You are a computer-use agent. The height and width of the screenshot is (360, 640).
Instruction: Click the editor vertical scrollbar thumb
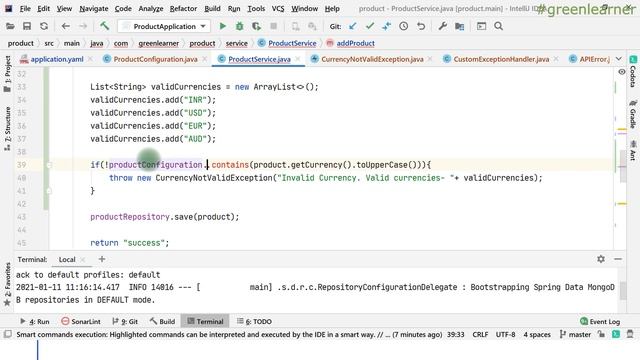pos(623,165)
